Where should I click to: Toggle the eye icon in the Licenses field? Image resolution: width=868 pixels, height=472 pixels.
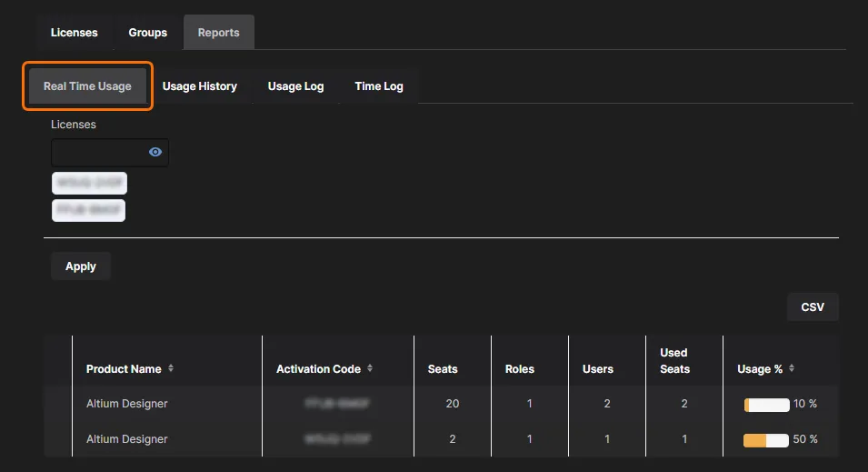point(155,152)
